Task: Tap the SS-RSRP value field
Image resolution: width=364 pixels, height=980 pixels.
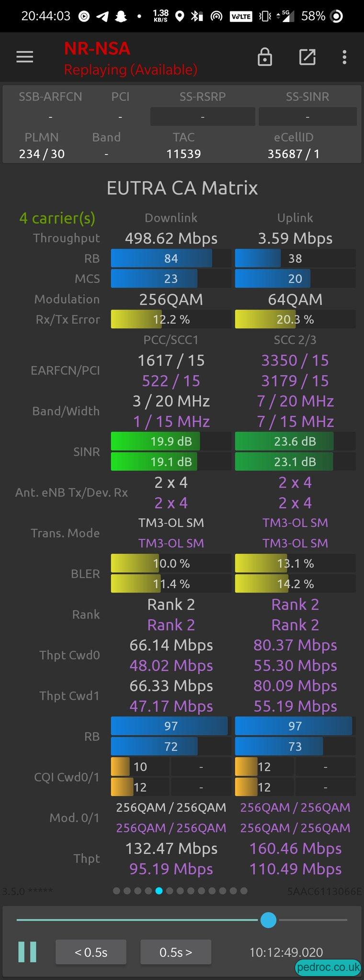Action: click(x=203, y=116)
